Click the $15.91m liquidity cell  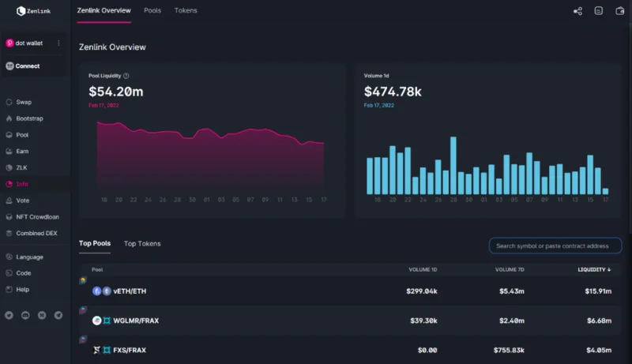(x=598, y=291)
